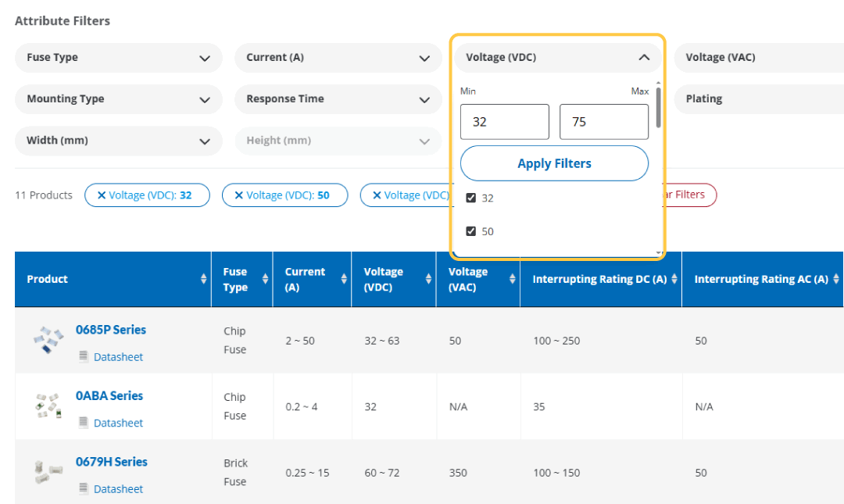This screenshot has height=504, width=844.
Task: Uncheck the 32 voltage checkbox
Action: pos(471,198)
